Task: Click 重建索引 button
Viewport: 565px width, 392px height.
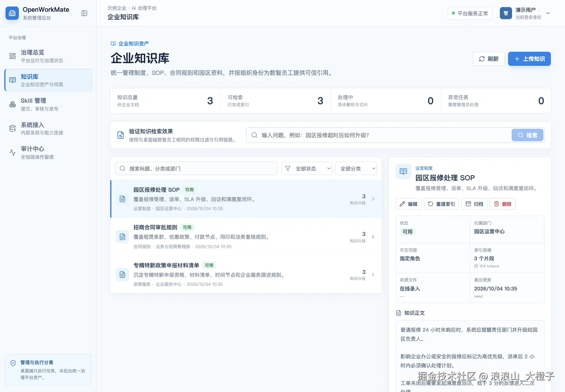Action: 441,204
